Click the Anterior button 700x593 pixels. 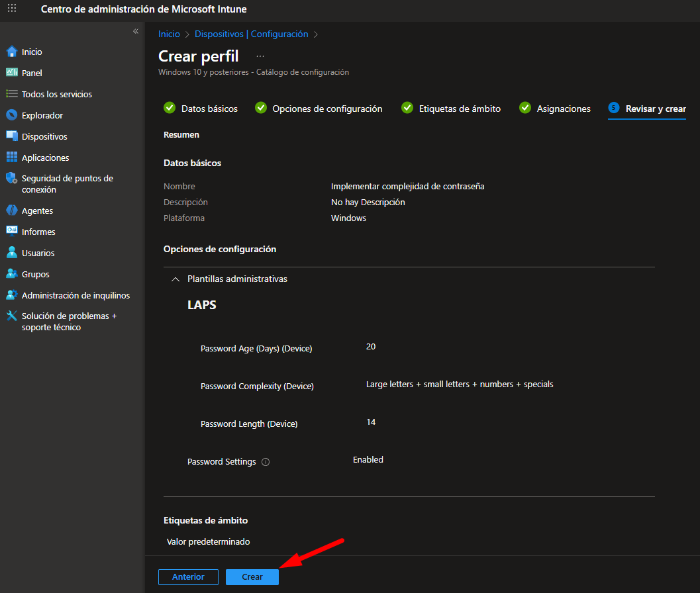[188, 576]
